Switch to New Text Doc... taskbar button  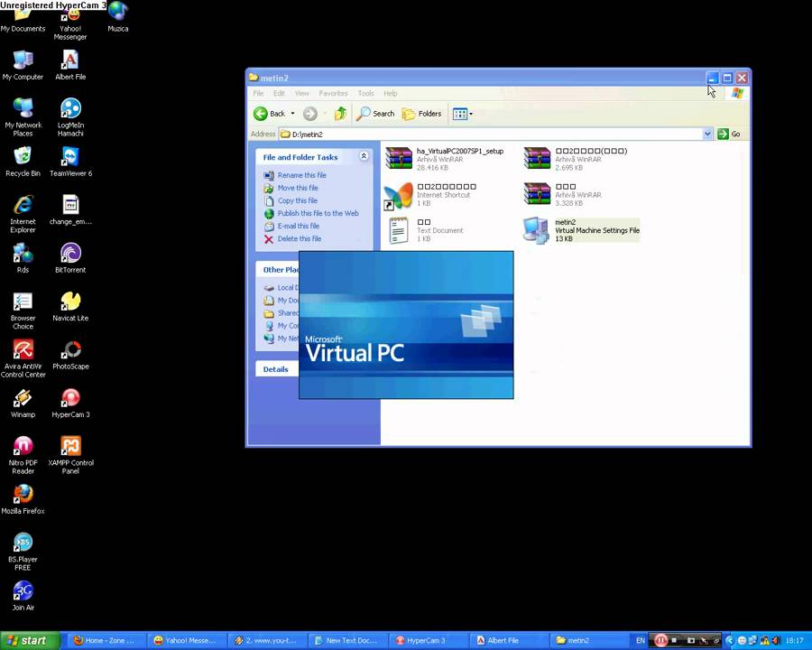346,641
